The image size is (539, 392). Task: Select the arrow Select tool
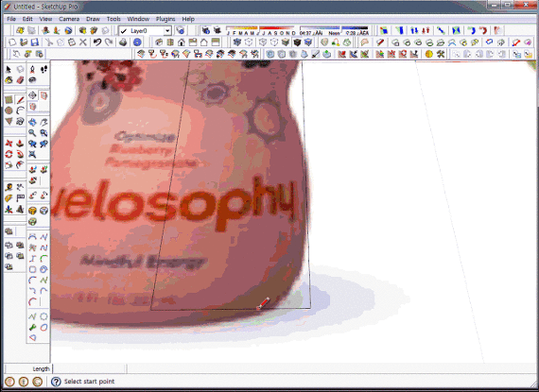(9, 69)
